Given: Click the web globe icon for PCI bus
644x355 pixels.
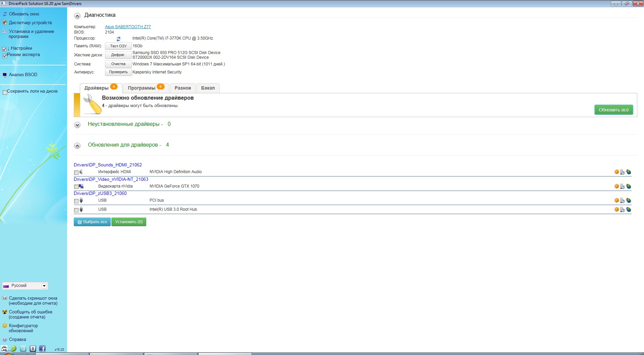Looking at the screenshot, I should [x=629, y=200].
